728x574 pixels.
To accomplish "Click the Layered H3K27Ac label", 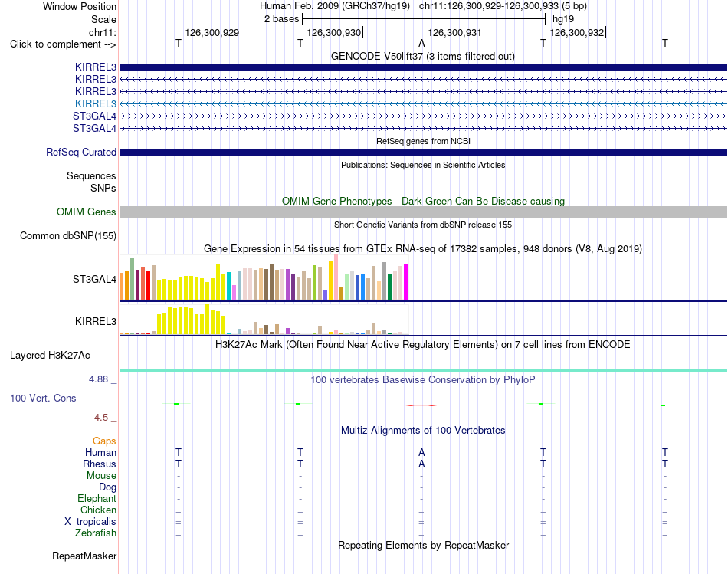I will coord(50,356).
